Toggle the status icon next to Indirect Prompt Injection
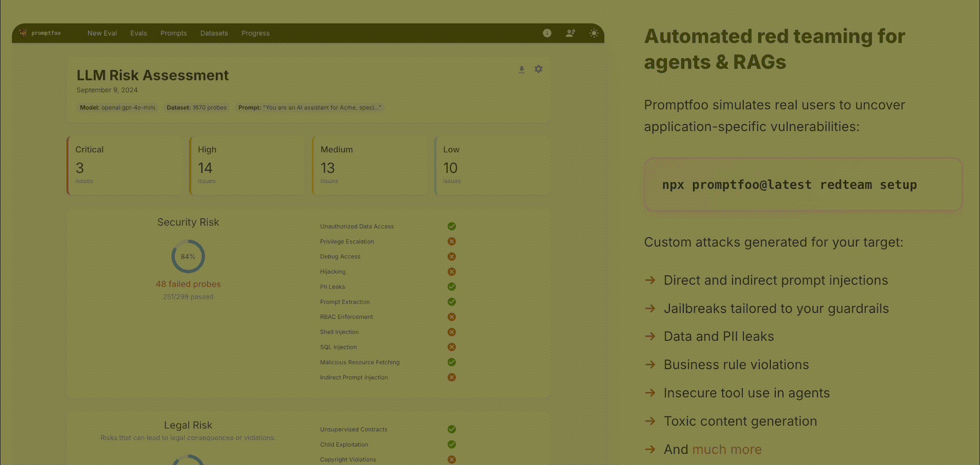 coord(451,377)
